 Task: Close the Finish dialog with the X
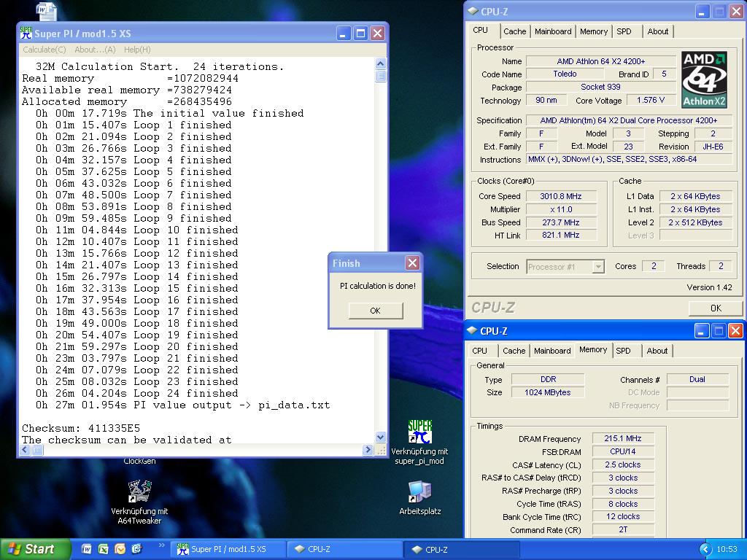point(413,262)
